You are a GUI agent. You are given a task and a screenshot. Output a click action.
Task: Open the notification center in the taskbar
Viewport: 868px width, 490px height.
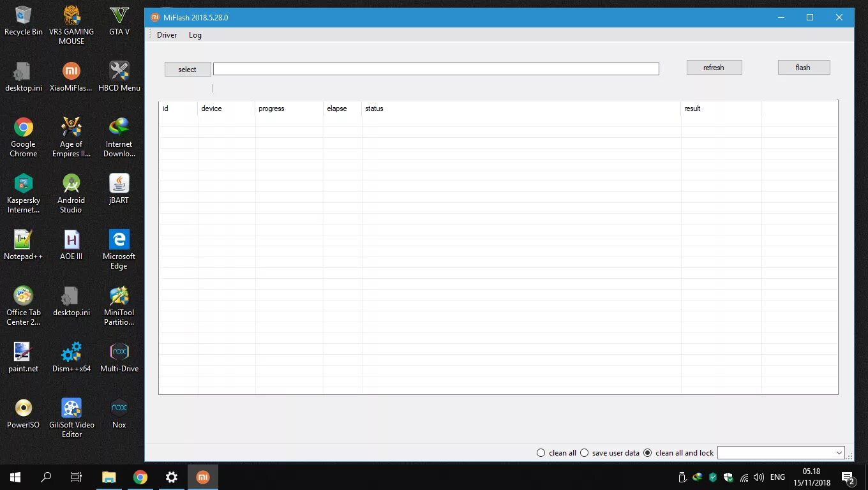(848, 477)
